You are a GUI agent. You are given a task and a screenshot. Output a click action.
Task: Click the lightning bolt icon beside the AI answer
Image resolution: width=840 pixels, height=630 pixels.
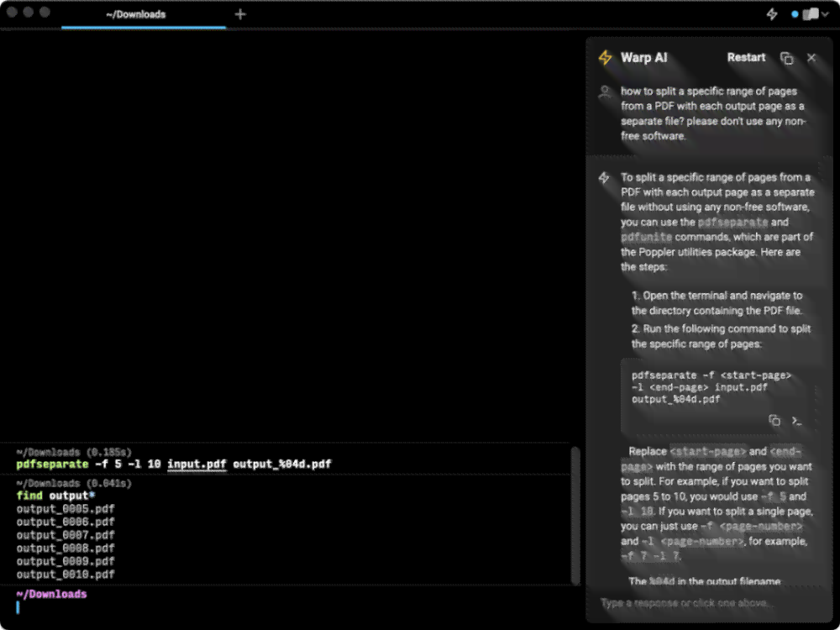pyautogui.click(x=604, y=178)
